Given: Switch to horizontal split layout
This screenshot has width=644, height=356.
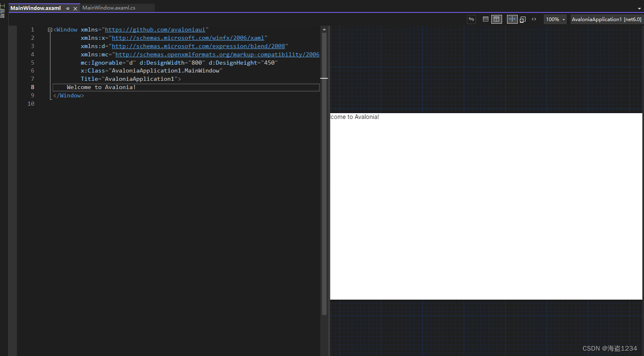Looking at the screenshot, I should 485,19.
